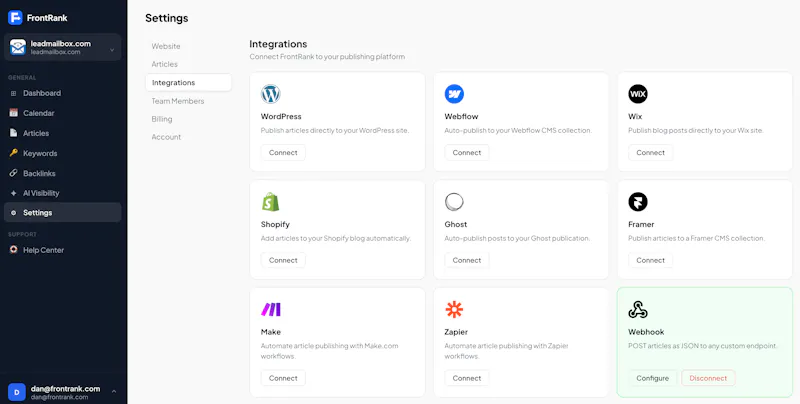
Task: Connect the Shopify integration
Action: pos(283,260)
